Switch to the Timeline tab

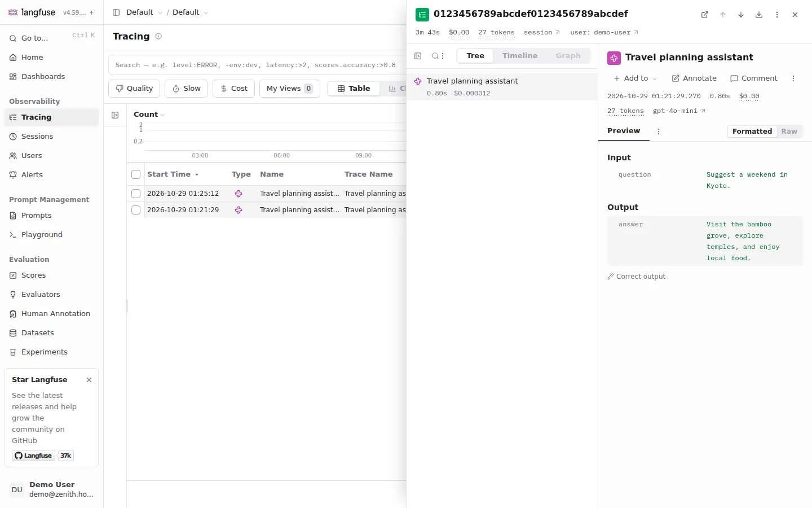tap(520, 56)
